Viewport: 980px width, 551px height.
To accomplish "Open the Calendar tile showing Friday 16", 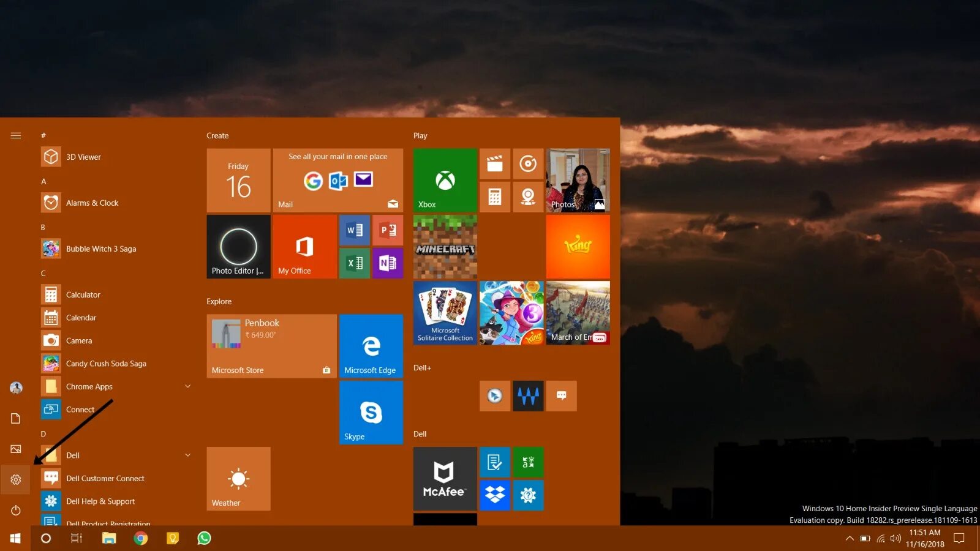I will click(x=239, y=180).
